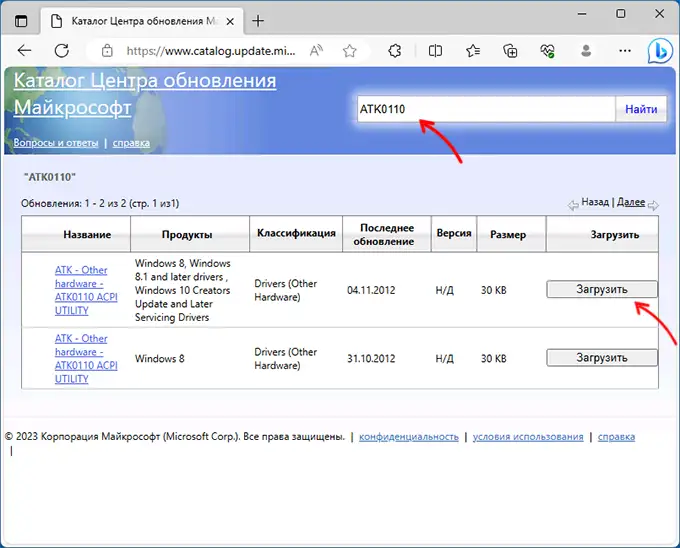Maximize the browser window
680x548 pixels.
pos(621,14)
